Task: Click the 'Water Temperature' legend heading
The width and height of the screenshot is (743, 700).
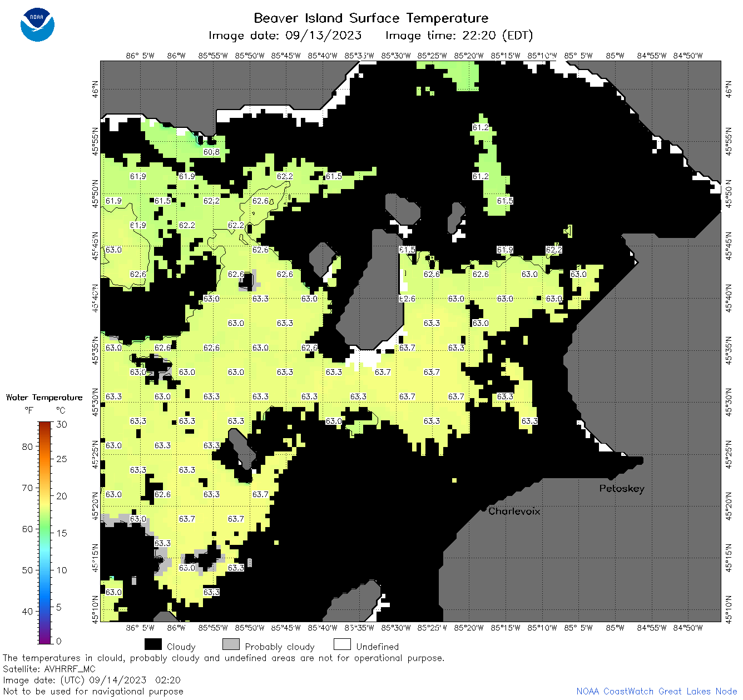Action: coord(44,397)
